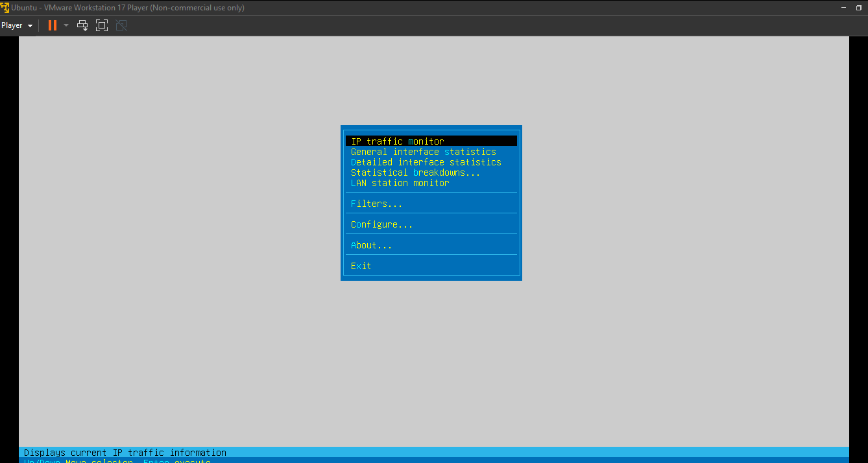This screenshot has width=868, height=463.
Task: Choose General interface statistics
Action: pyautogui.click(x=423, y=152)
